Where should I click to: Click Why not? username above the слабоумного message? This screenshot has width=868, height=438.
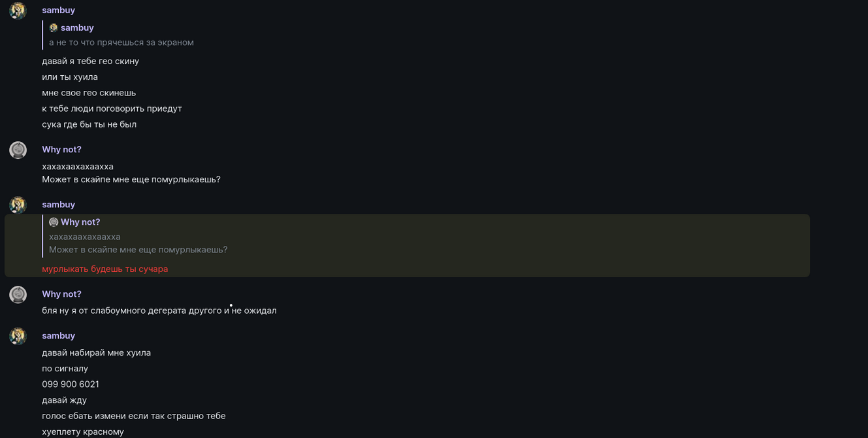[x=61, y=294]
